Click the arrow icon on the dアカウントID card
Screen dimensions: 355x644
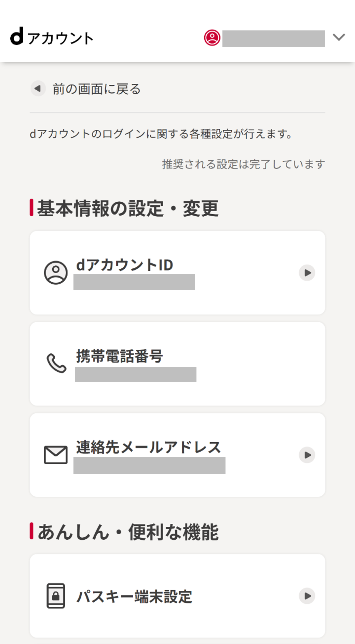click(308, 272)
